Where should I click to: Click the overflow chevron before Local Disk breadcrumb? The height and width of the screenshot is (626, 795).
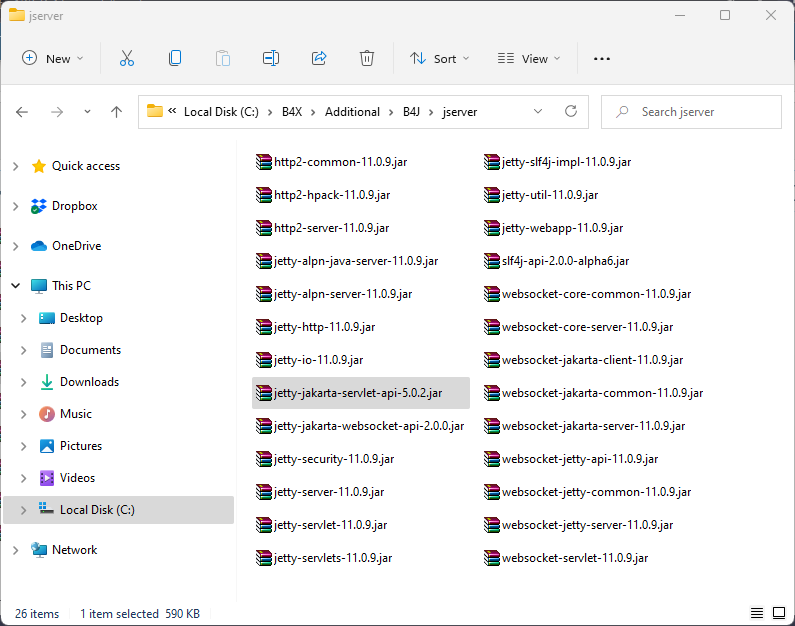[x=172, y=111]
